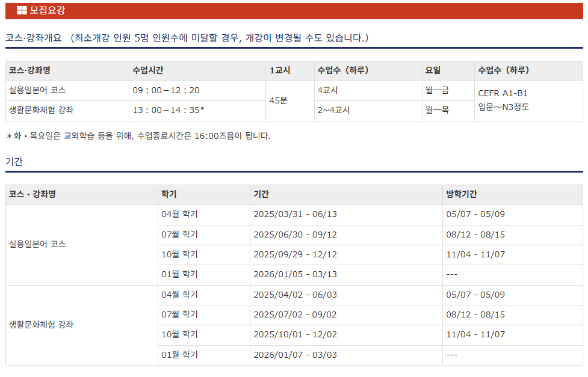Select the 2025/04/02 - 06/03 period
Screen dimensions: 588x377
tap(295, 295)
